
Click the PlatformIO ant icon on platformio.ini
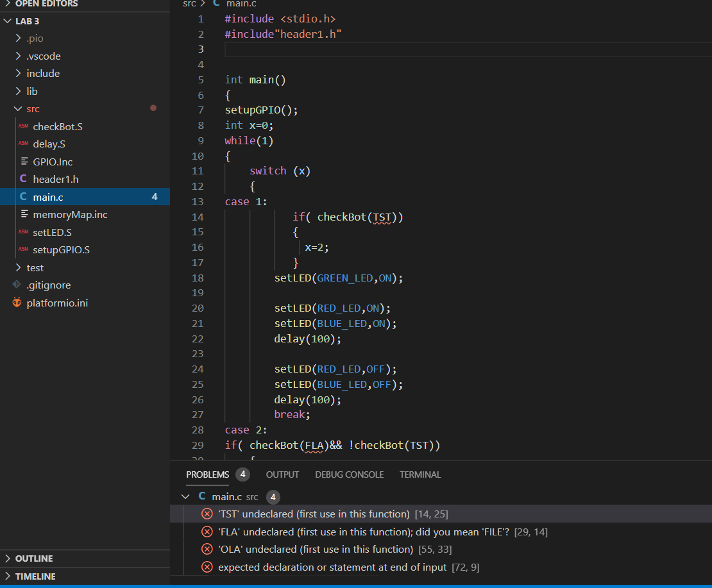point(16,302)
